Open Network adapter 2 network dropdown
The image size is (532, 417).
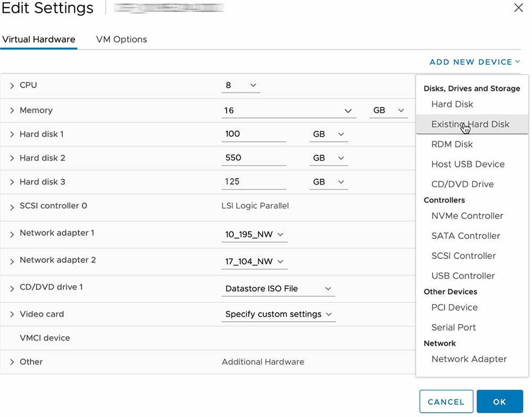click(x=254, y=262)
